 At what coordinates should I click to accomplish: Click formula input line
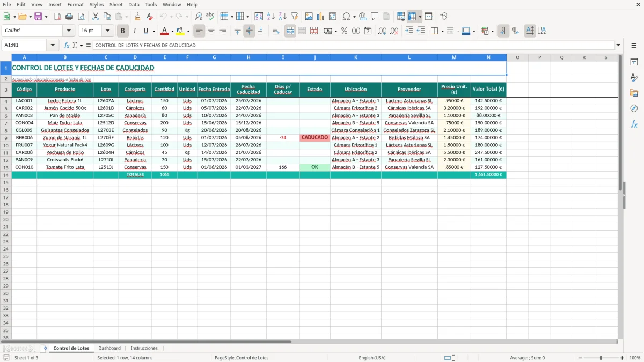coord(353,45)
